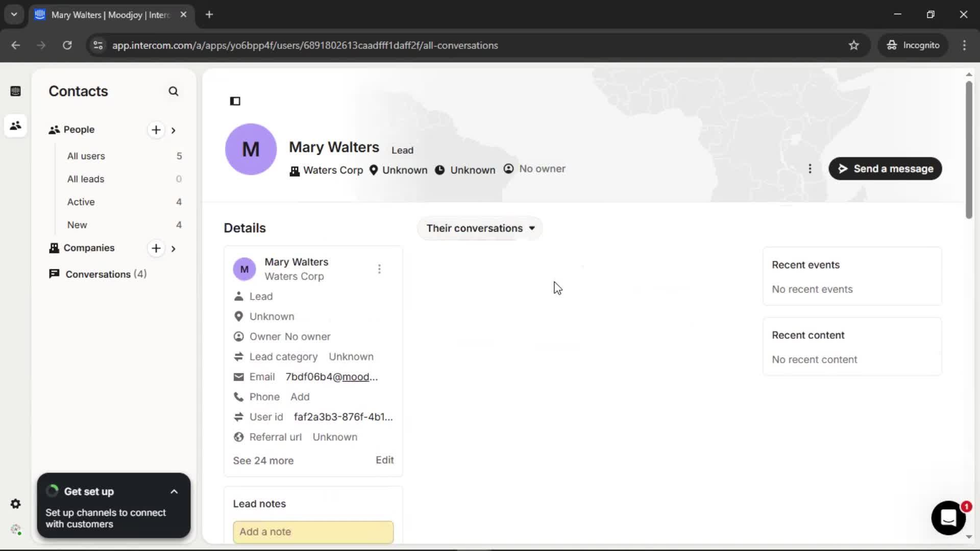Collapse the Get set up panel chevron

coord(174,492)
